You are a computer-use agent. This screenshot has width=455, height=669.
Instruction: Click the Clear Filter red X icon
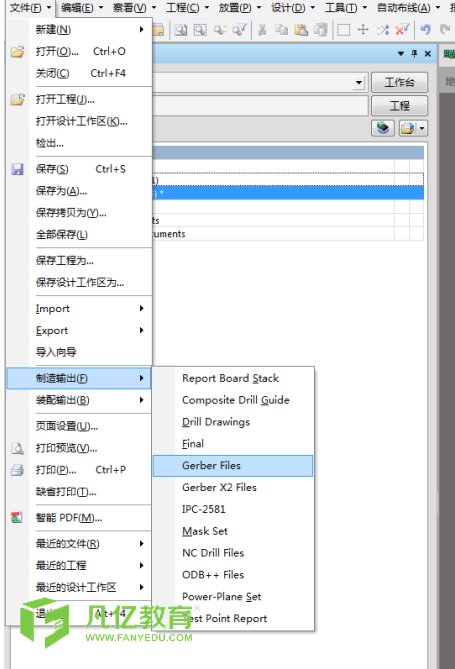click(402, 29)
